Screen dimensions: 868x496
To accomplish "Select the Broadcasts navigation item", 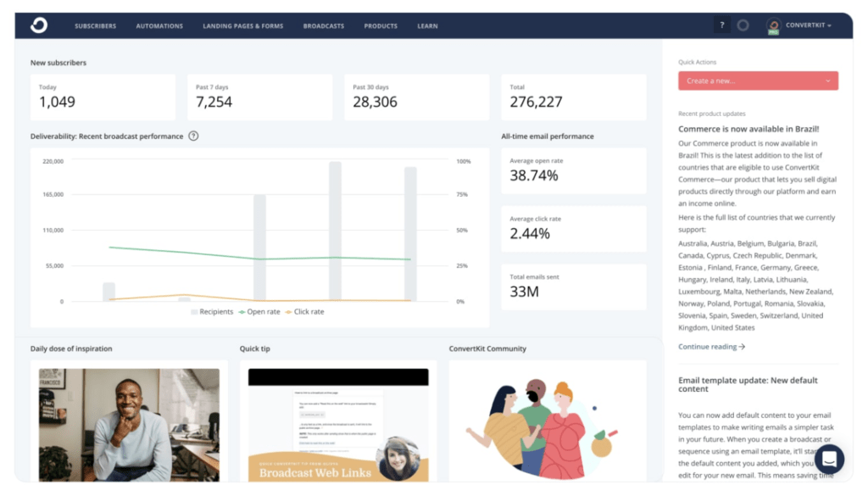I will (x=323, y=25).
